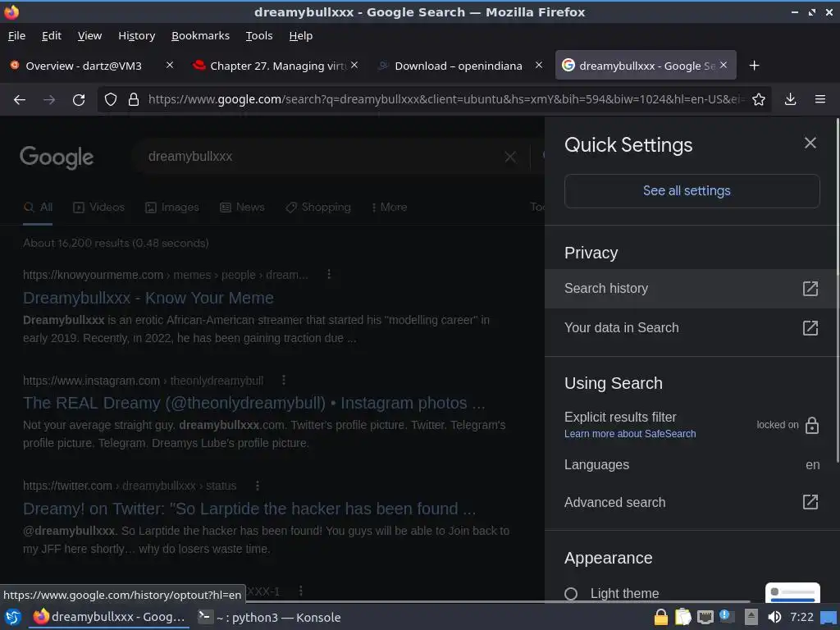Open the Languages setting row
The image size is (840, 630).
click(692, 464)
